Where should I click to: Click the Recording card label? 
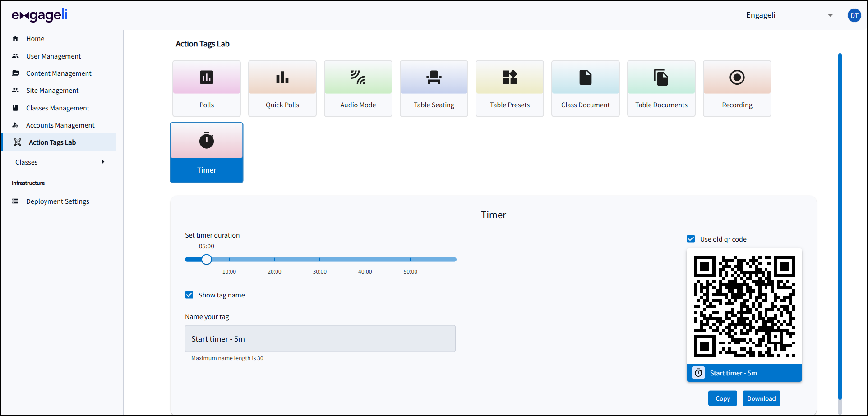coord(737,105)
